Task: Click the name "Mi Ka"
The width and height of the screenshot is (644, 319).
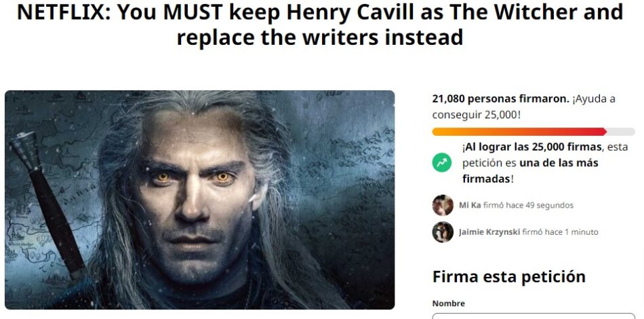Action: coord(469,205)
